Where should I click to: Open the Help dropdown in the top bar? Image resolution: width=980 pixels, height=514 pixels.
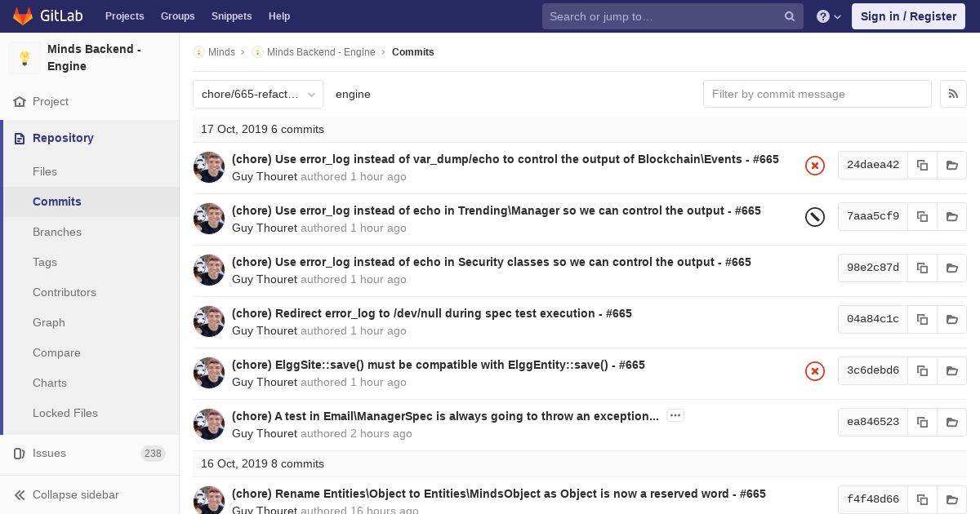click(829, 16)
